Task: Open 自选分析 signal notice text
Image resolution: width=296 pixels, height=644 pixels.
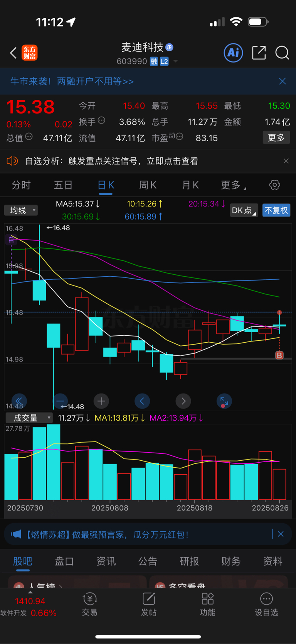Action: point(112,161)
